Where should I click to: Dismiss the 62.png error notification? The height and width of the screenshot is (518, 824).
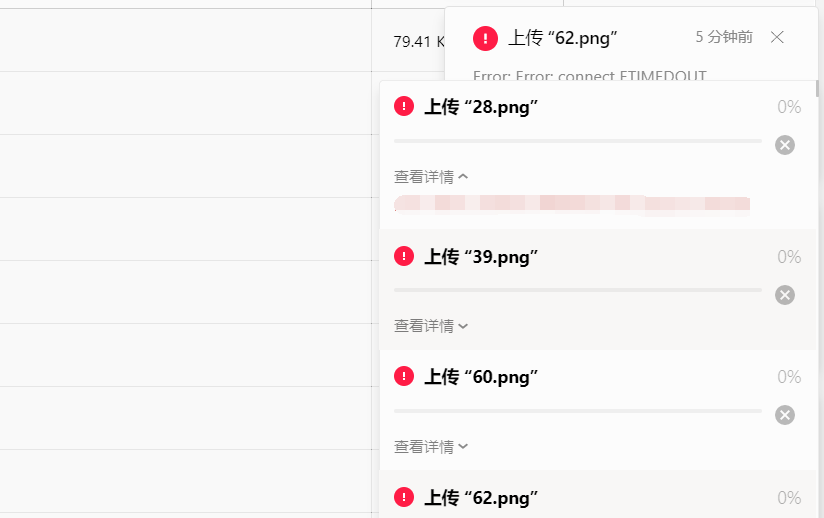tap(777, 37)
